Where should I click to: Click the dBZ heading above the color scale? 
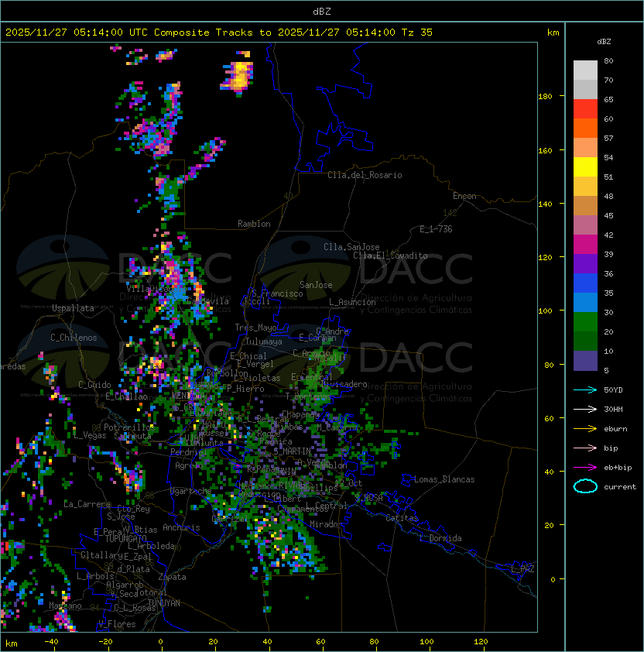coord(604,42)
